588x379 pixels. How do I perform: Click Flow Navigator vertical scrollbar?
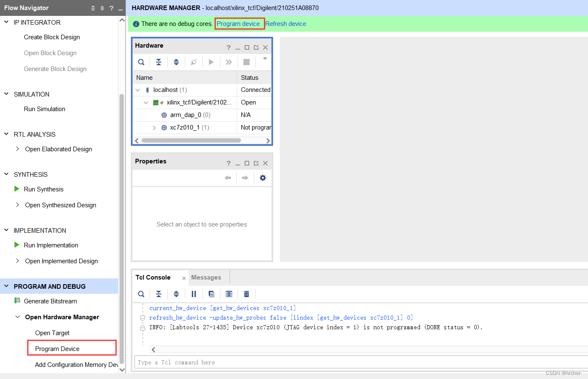(122, 229)
